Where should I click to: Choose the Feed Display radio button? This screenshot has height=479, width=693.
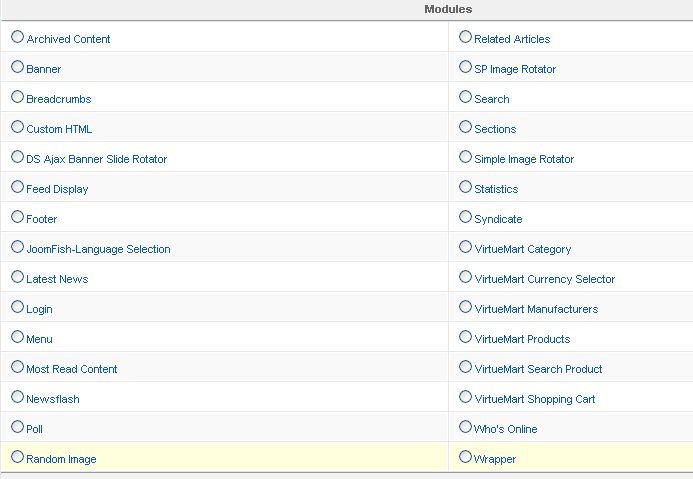17,186
